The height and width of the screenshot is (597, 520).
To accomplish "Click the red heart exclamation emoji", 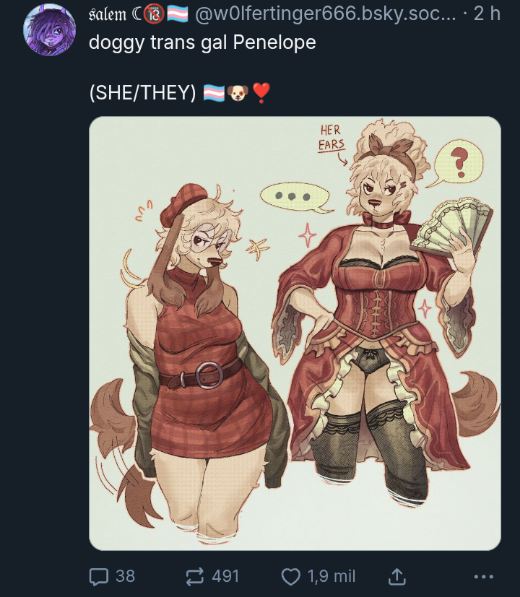I will (x=261, y=93).
